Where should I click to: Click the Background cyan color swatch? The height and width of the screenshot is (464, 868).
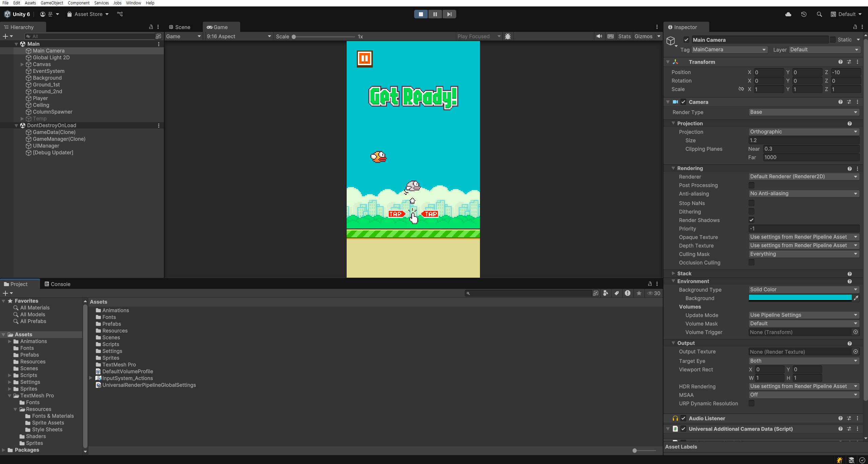[x=800, y=298]
